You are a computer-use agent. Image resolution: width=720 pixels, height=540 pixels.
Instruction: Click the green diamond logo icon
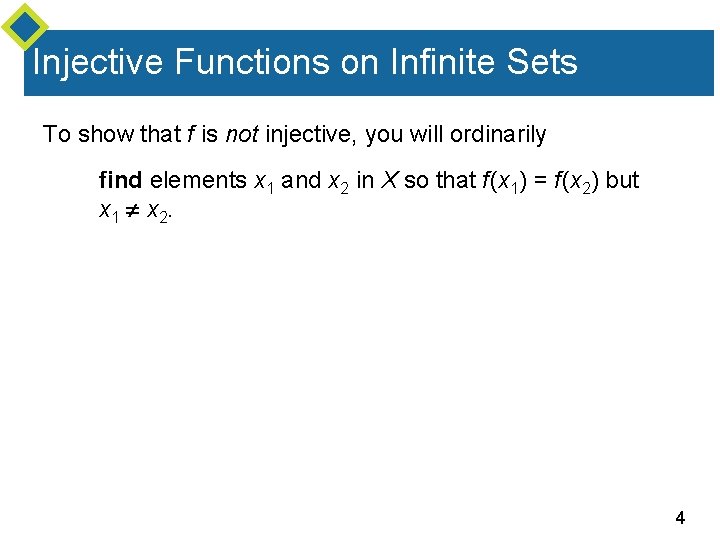(x=25, y=26)
